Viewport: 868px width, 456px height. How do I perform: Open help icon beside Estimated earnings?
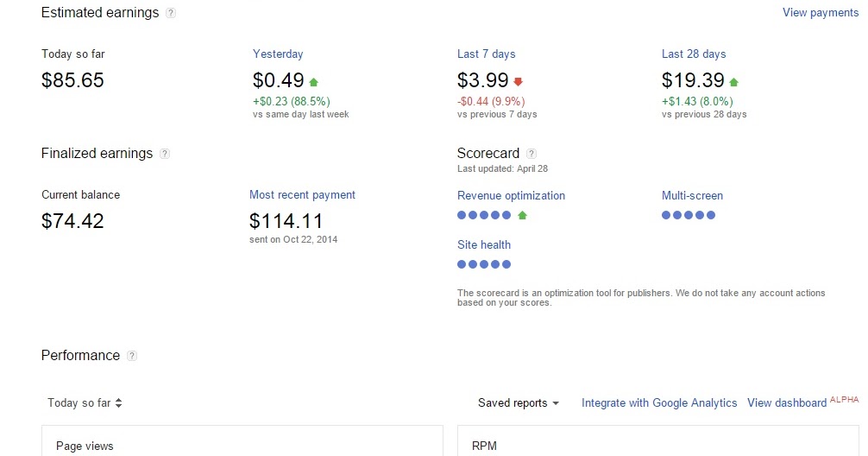click(x=171, y=13)
